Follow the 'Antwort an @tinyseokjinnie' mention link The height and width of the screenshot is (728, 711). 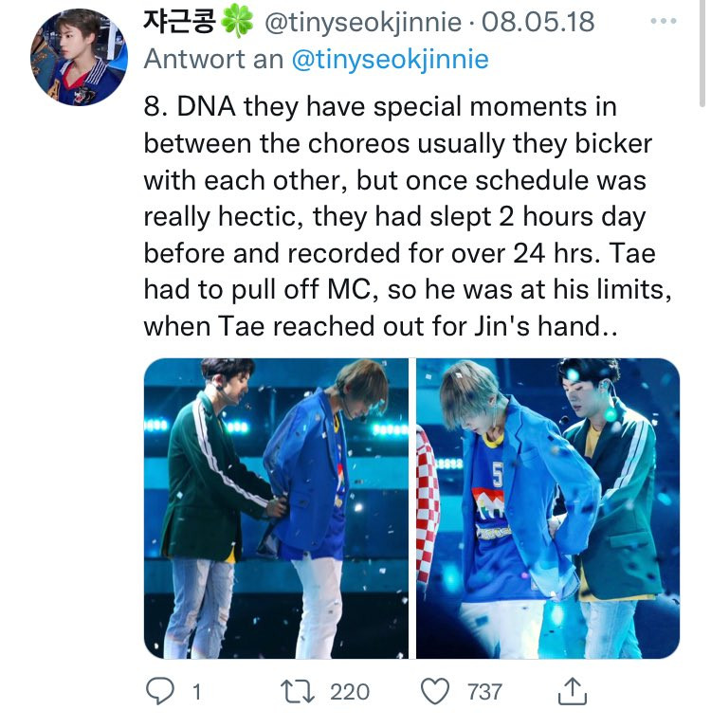(390, 60)
